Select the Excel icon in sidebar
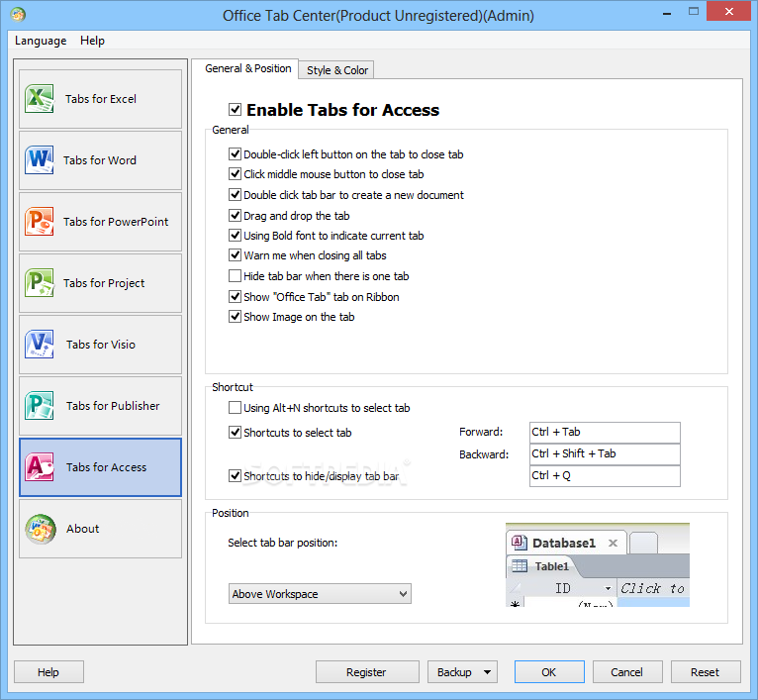The image size is (758, 700). click(x=40, y=99)
